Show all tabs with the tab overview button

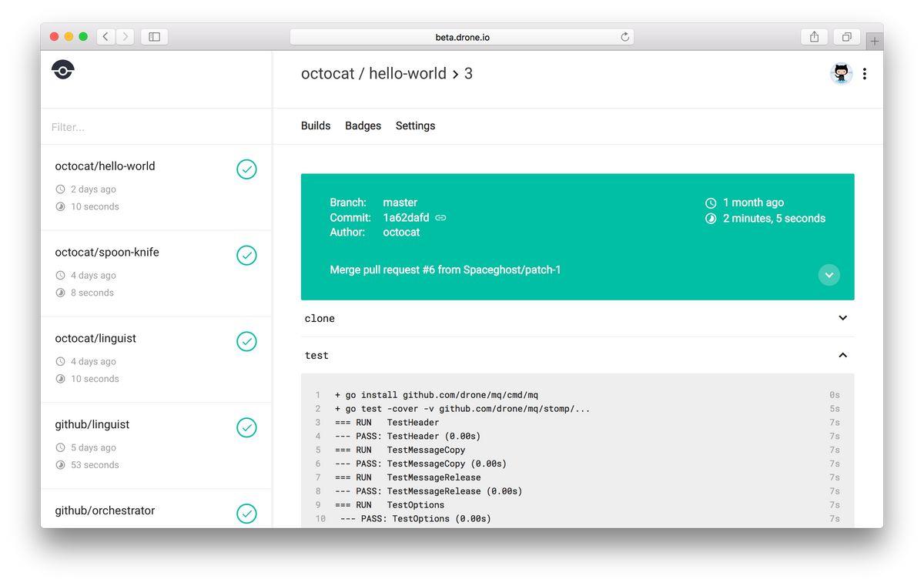[846, 36]
